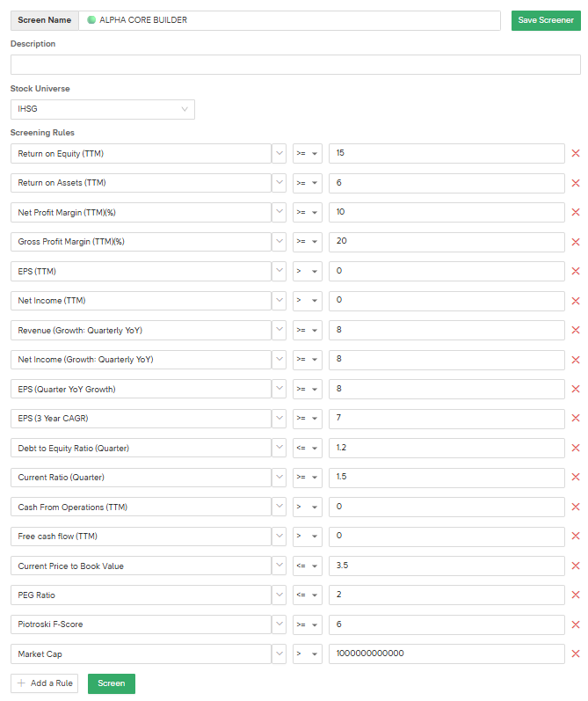The width and height of the screenshot is (588, 701).
Task: Focus the Description text field
Action: point(295,64)
